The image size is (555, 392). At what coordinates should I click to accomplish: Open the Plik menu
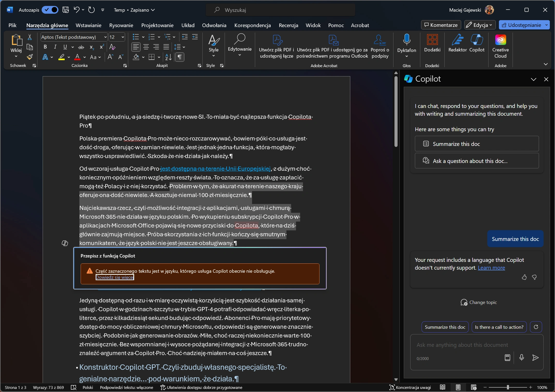pos(12,25)
